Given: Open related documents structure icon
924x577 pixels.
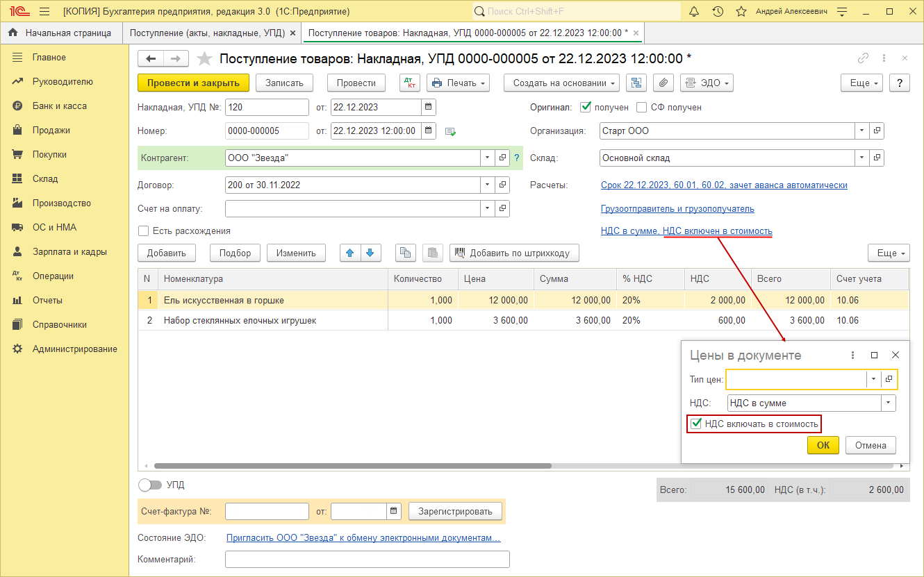Looking at the screenshot, I should pyautogui.click(x=636, y=83).
